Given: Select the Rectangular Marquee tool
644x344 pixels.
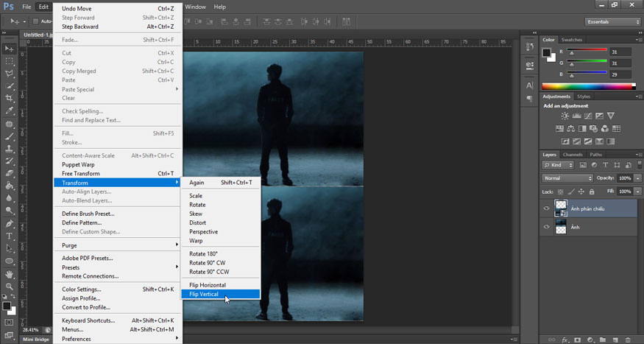Looking at the screenshot, I should (x=9, y=61).
